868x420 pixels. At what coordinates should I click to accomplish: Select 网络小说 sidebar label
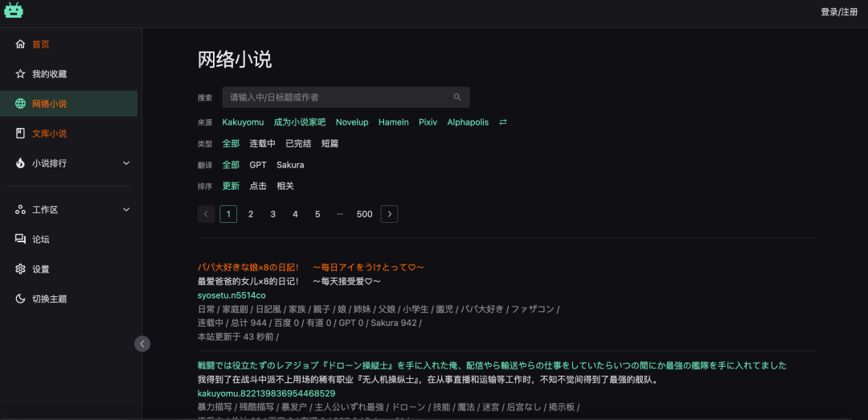49,104
